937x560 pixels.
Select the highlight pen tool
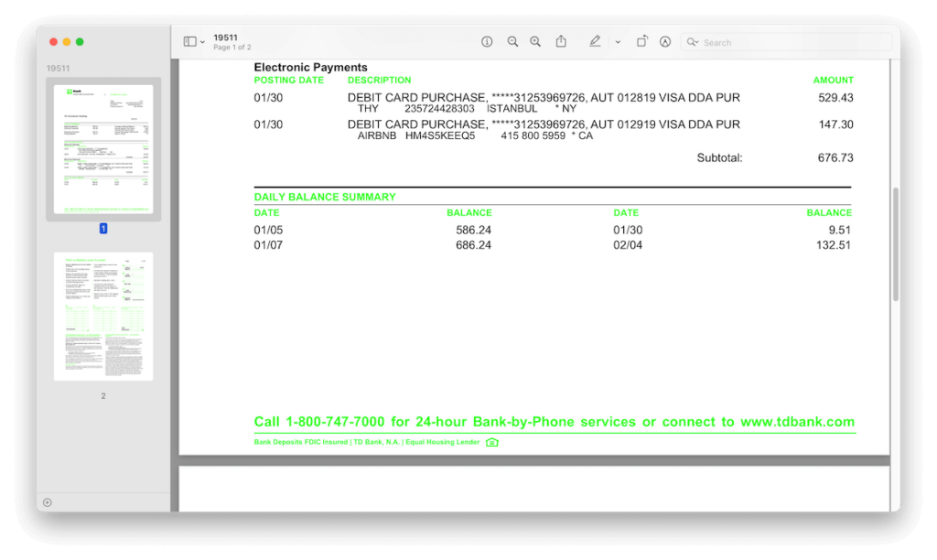point(595,42)
